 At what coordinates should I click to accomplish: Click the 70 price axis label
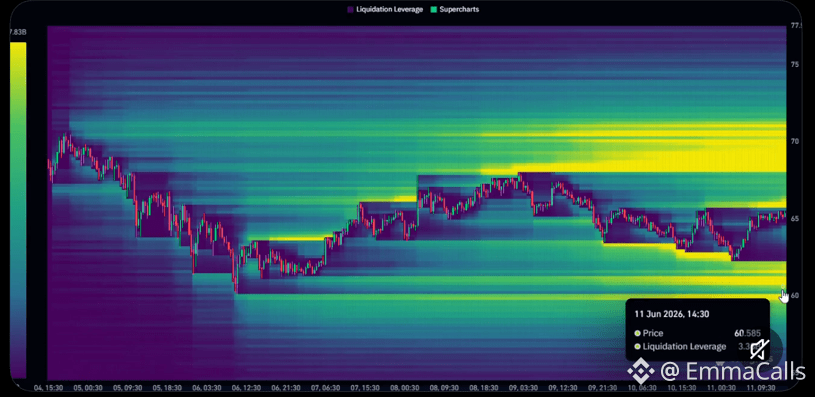(x=795, y=141)
